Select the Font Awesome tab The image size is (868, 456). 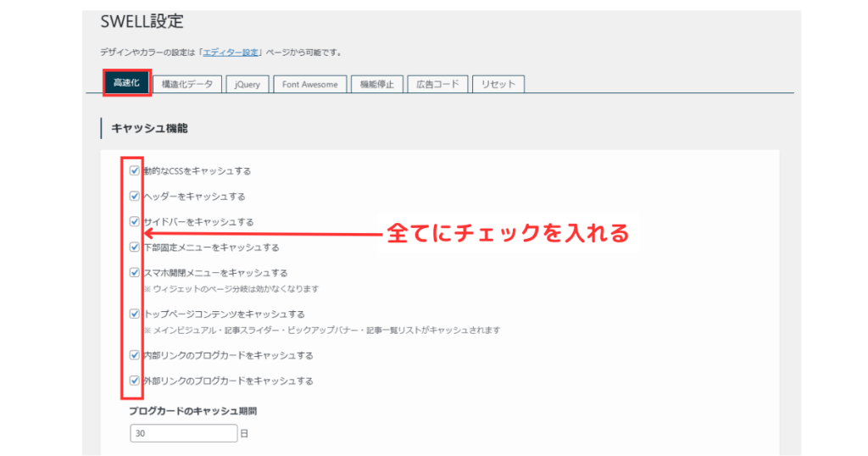pyautogui.click(x=310, y=84)
